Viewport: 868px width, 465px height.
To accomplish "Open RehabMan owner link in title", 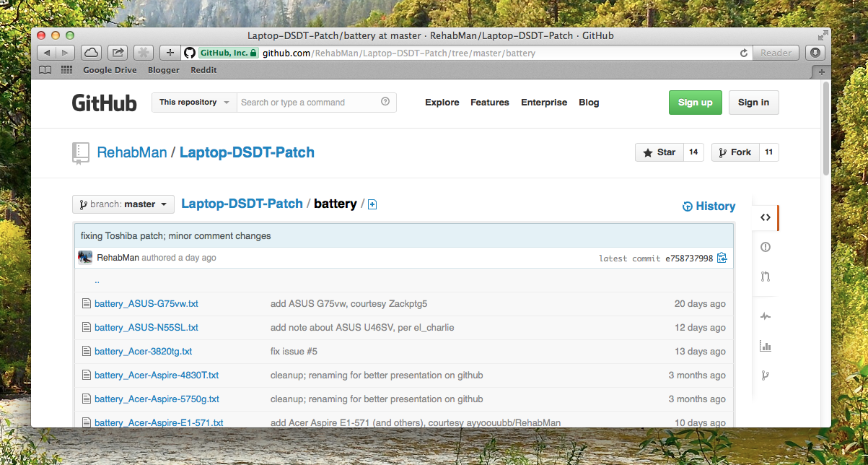I will pos(132,152).
